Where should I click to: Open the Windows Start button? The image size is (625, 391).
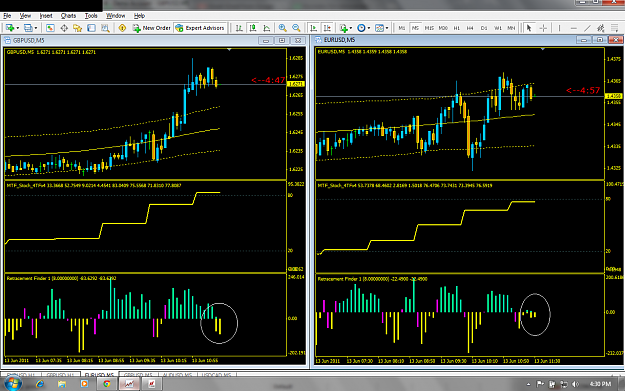[x=12, y=384]
